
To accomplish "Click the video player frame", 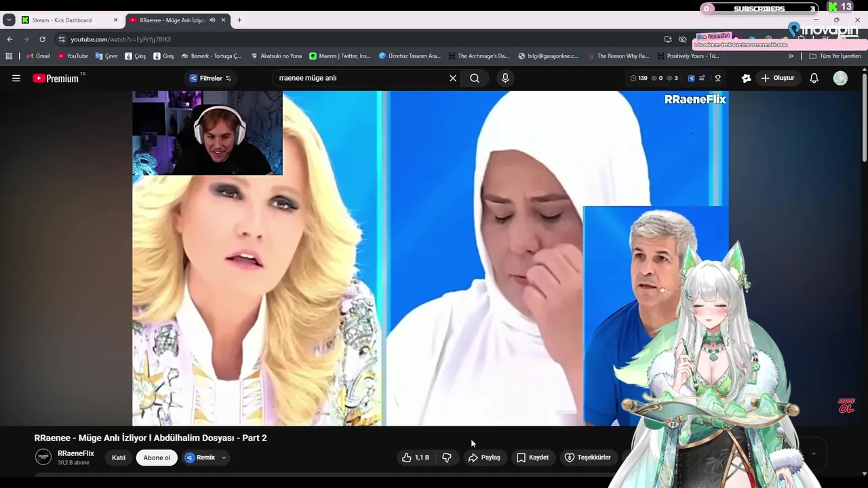I will click(x=431, y=258).
